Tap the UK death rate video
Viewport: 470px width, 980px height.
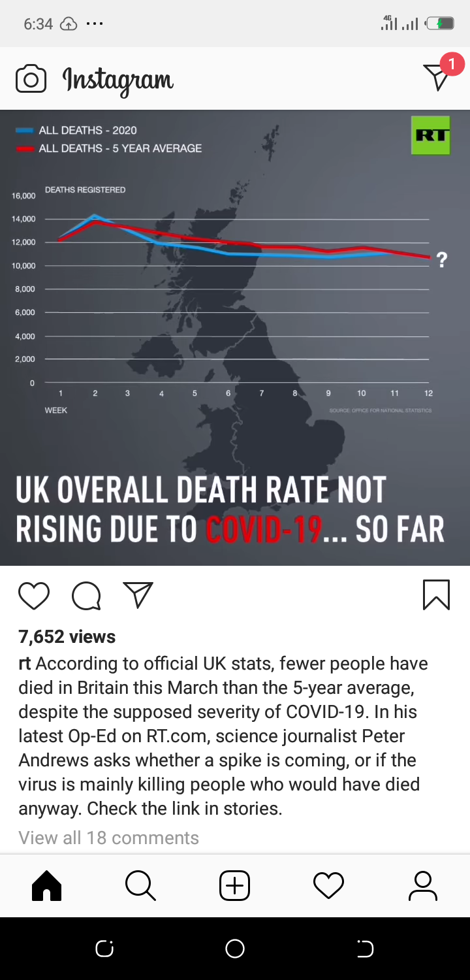coord(235,338)
